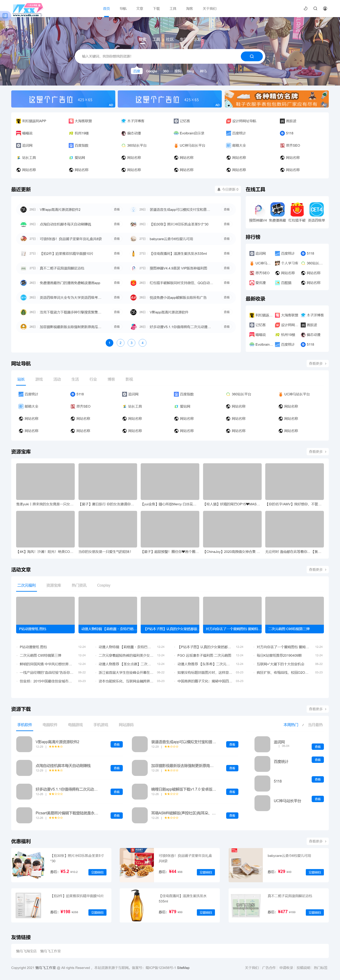Expand 查看更多 for 活动文章 section
This screenshot has height=980, width=340.
click(317, 569)
